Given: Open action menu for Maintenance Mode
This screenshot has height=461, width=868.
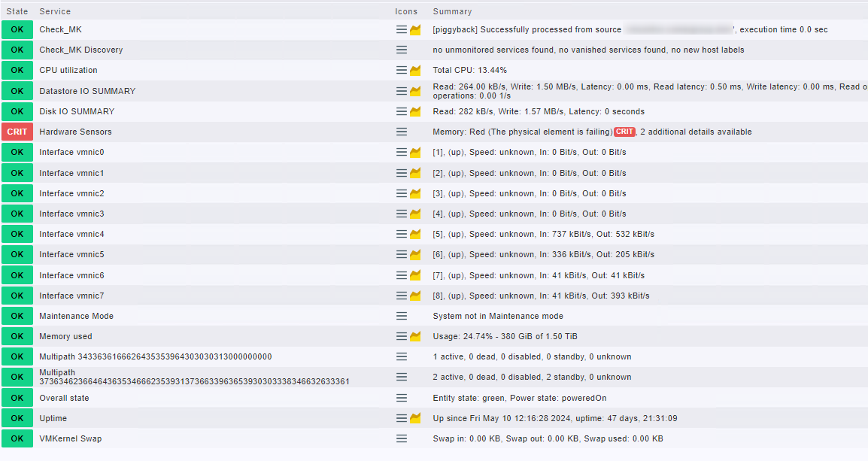Looking at the screenshot, I should (402, 316).
